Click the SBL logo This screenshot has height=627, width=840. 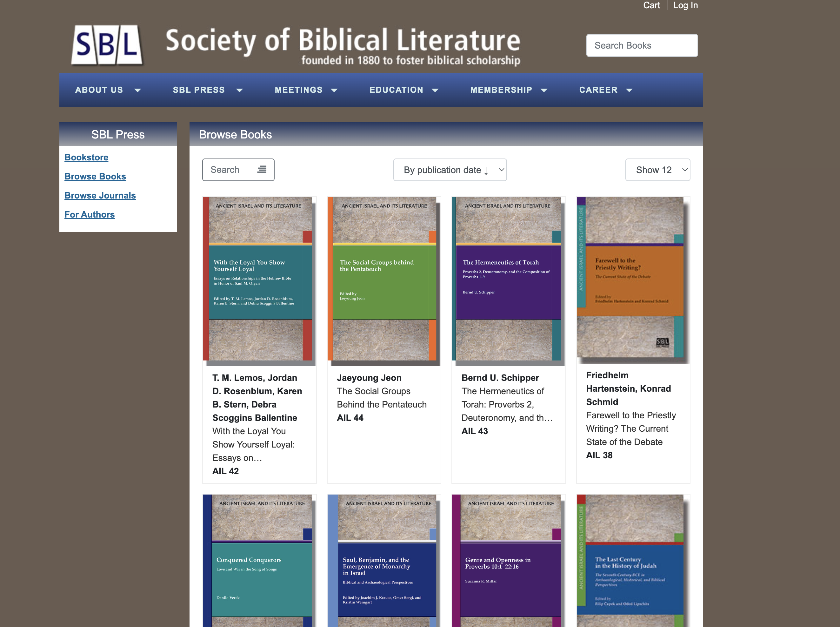[x=107, y=45]
